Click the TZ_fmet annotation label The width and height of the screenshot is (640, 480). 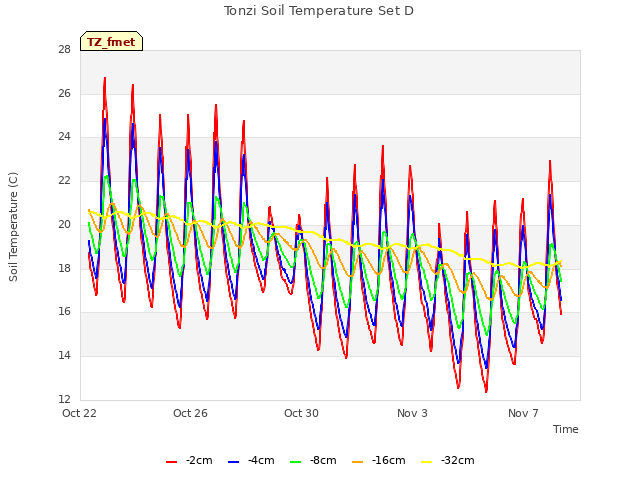coord(111,42)
